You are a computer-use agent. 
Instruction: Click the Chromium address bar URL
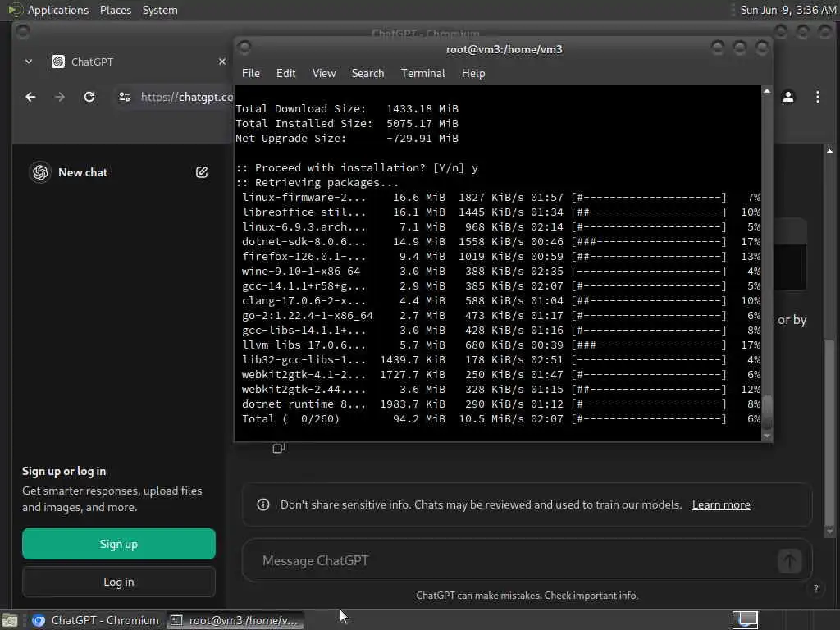click(x=187, y=97)
